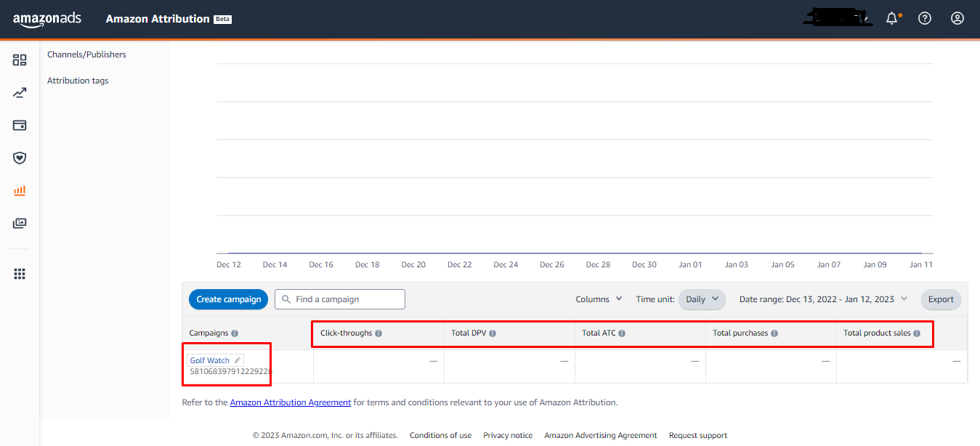Select the orange bar chart sidebar icon

pyautogui.click(x=20, y=190)
